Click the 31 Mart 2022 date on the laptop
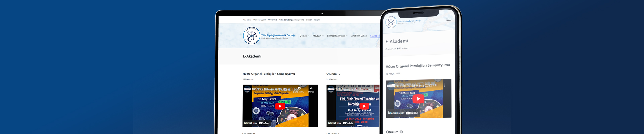Image resolution: width=644 pixels, height=134 pixels. pos(332,79)
